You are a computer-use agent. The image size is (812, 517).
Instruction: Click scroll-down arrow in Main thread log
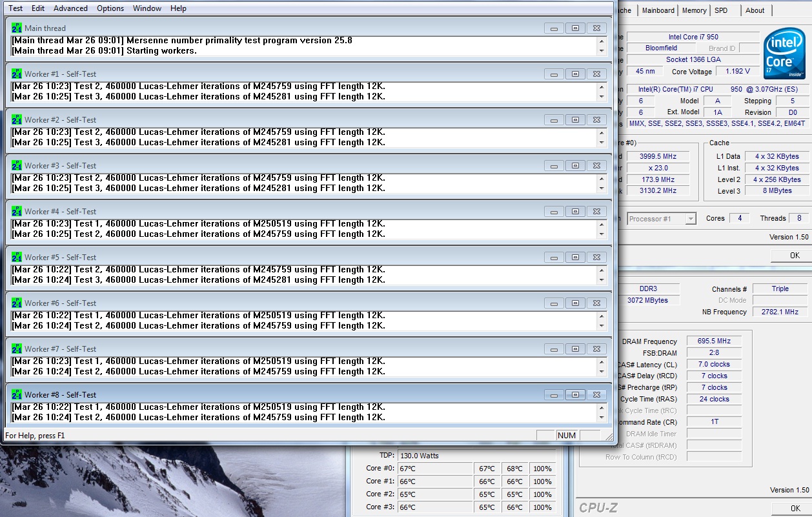[602, 51]
